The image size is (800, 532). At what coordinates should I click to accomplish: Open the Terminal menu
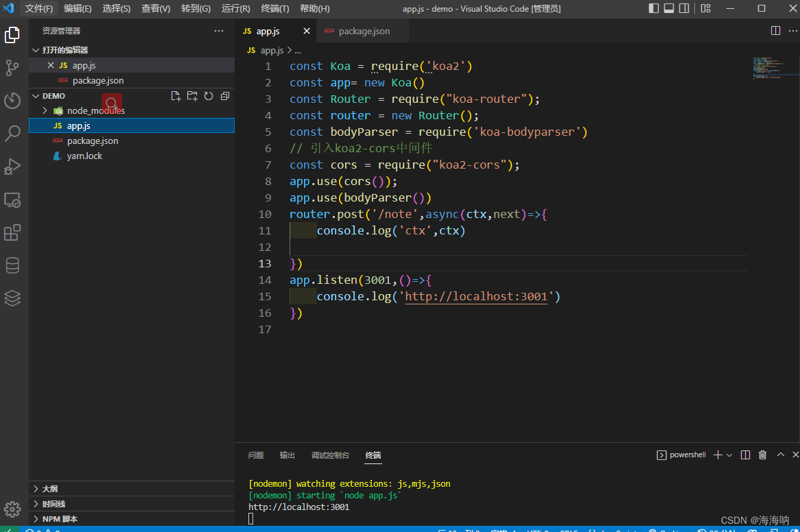275,9
